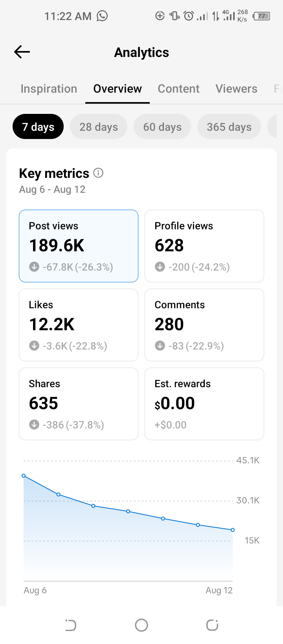Screen dimensions: 283x644
Task: Select the 7 days range chip
Action: 38,126
